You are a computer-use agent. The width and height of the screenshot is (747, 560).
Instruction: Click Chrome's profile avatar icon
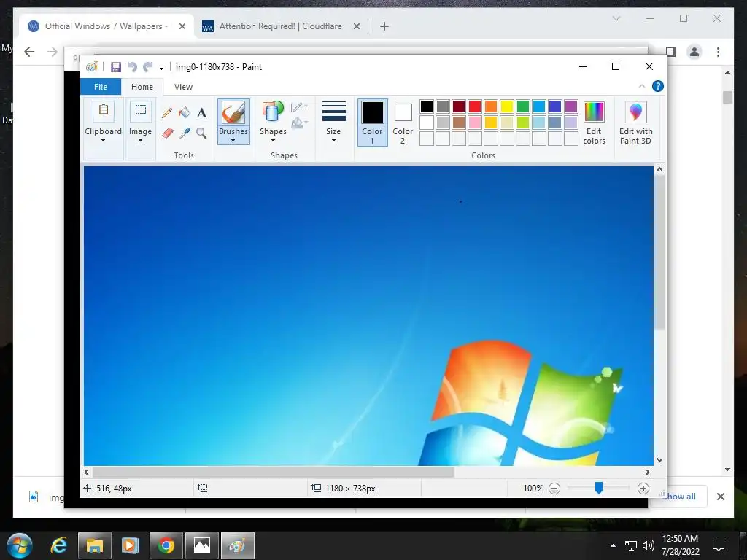coord(694,52)
